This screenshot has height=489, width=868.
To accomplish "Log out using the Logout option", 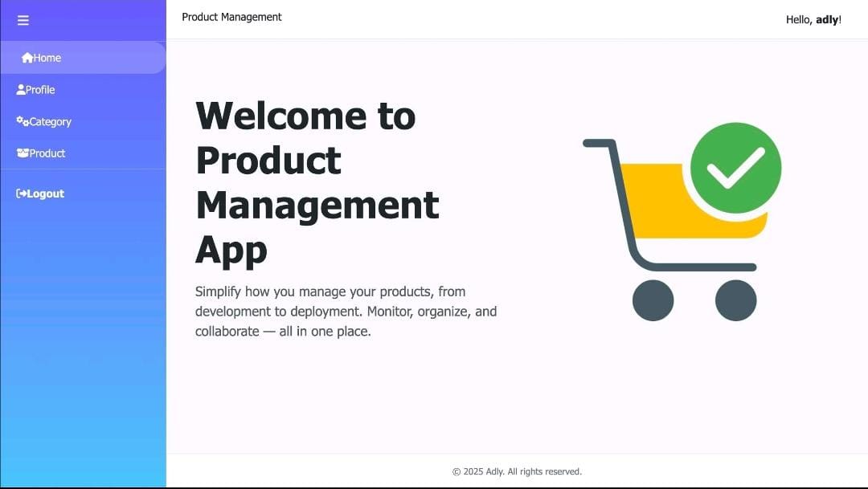I will 45,193.
